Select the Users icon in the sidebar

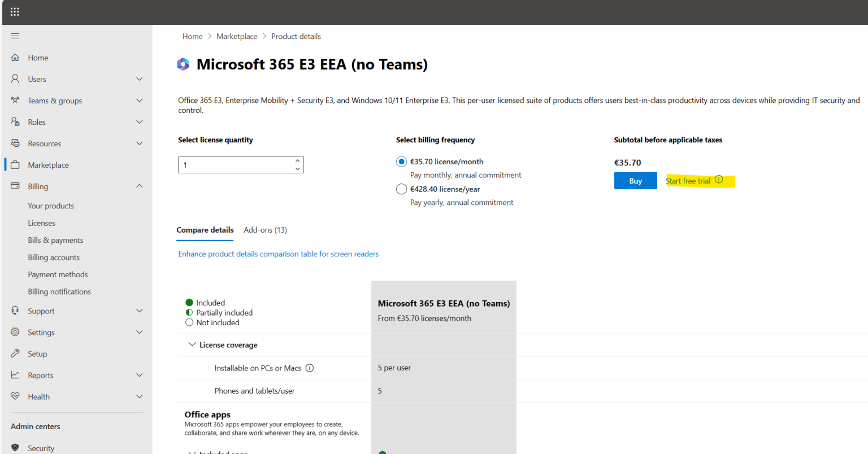click(x=15, y=78)
